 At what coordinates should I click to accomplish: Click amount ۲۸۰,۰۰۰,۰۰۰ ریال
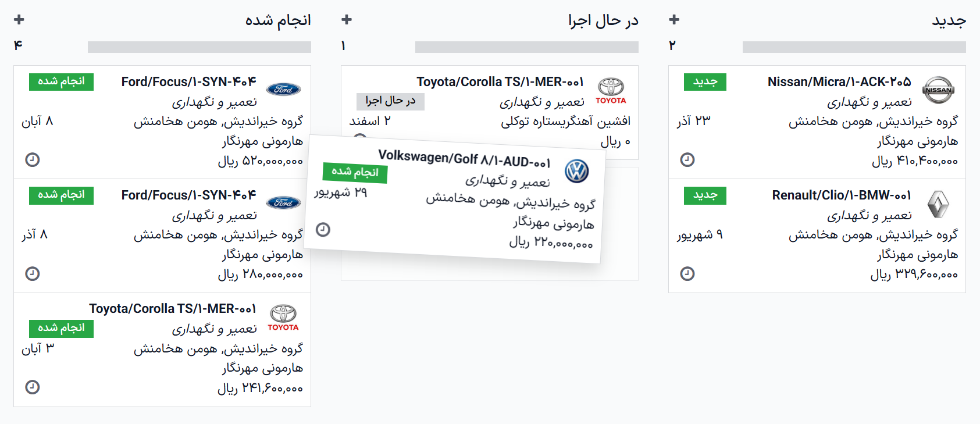pos(260,274)
